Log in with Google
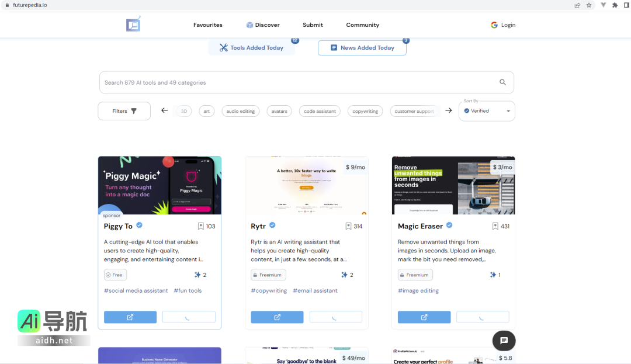 503,25
